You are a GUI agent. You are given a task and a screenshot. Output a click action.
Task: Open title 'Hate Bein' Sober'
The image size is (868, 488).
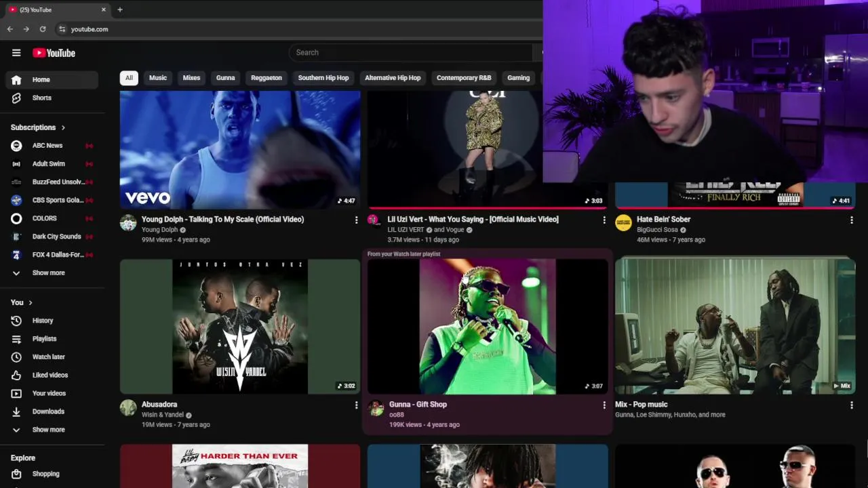[663, 220]
